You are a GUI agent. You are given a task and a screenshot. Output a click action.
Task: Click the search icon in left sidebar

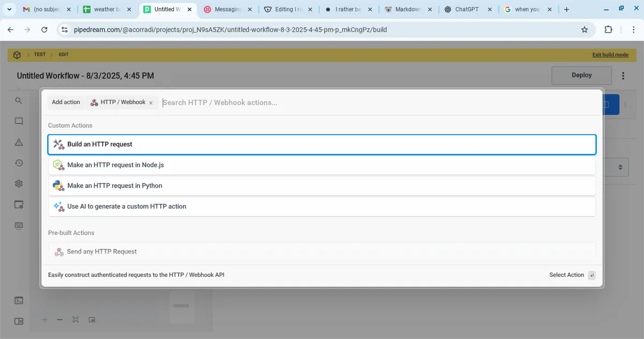pos(19,101)
